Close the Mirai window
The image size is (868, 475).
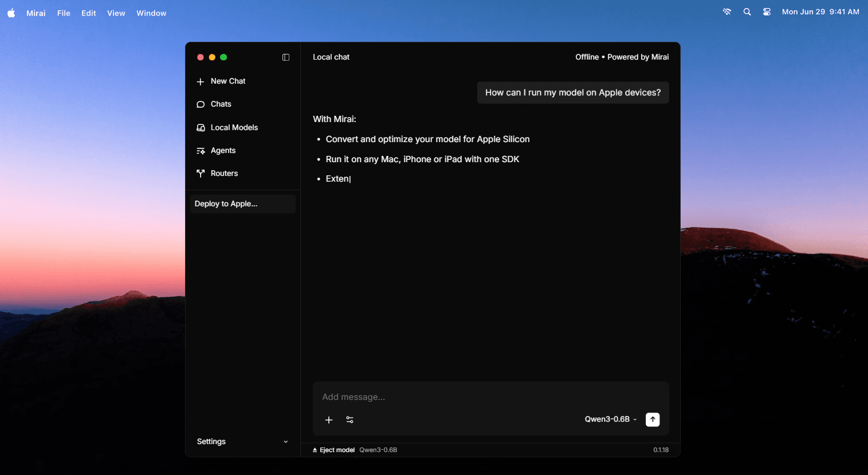[201, 57]
